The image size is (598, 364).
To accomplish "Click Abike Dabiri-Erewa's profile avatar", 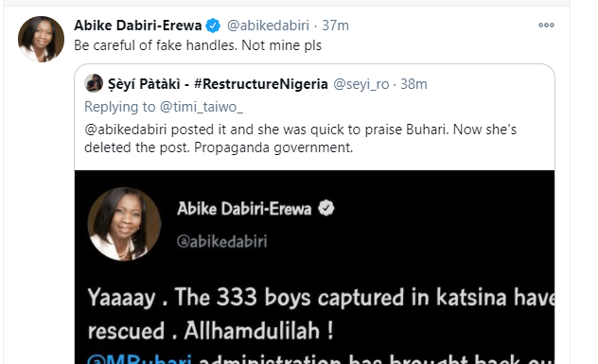I will (42, 39).
